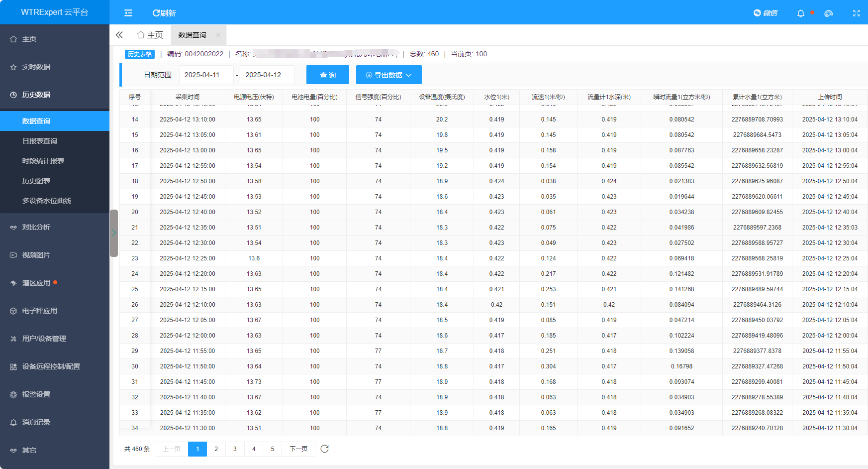Collapse 历史数据 sidebar menu
Screen dimensions: 868x469
[55, 95]
